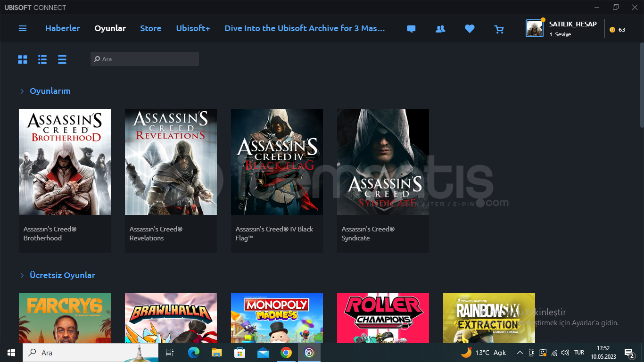
Task: Click the "Assassin's Creed® Syndicate" title text
Action: pos(368,234)
